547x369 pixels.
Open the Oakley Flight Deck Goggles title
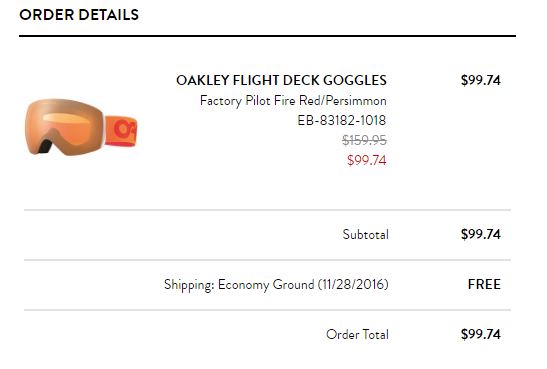(281, 80)
